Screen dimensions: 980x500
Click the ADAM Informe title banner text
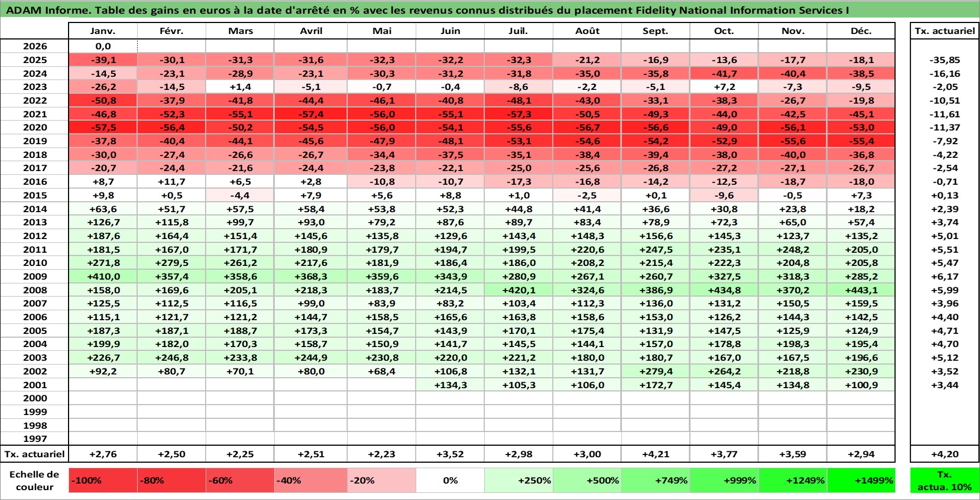click(427, 10)
